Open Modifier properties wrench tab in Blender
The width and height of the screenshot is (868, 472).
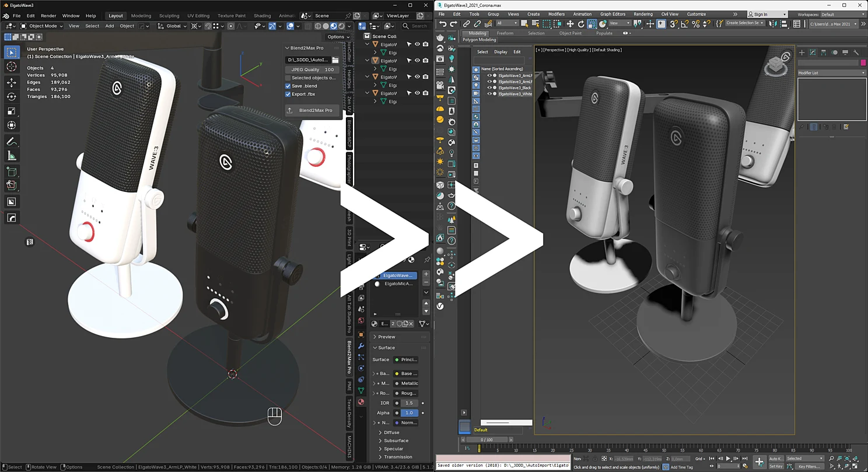point(361,346)
